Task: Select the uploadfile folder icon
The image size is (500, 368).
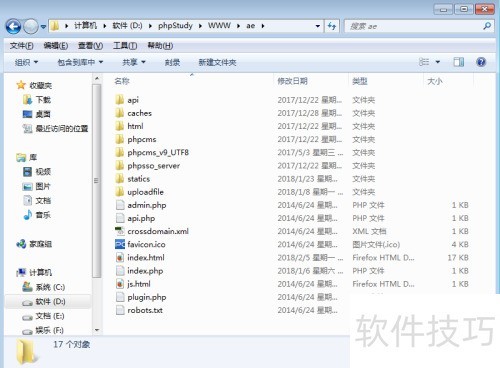Action: pos(120,192)
